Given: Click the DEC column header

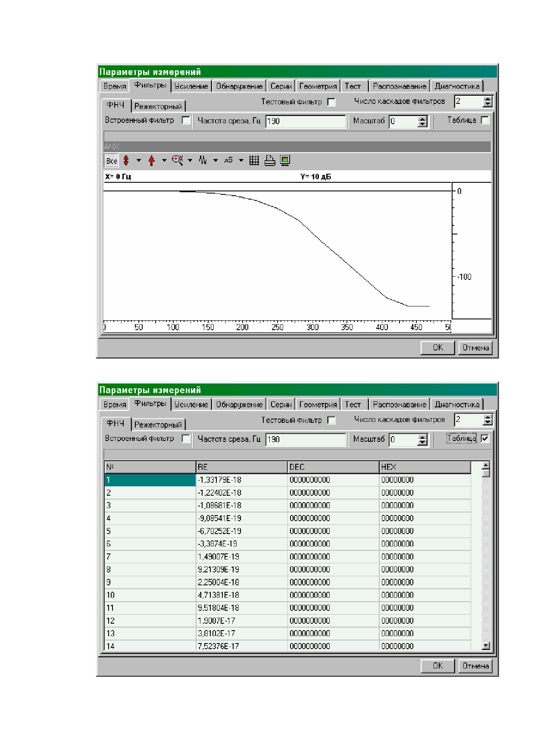Looking at the screenshot, I should pos(333,467).
